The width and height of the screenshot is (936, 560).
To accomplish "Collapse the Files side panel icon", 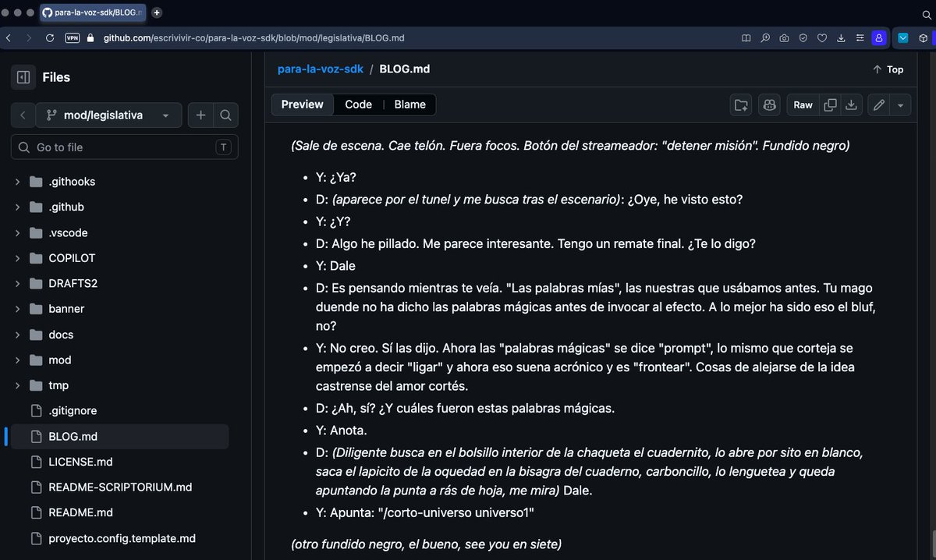I will 23,77.
